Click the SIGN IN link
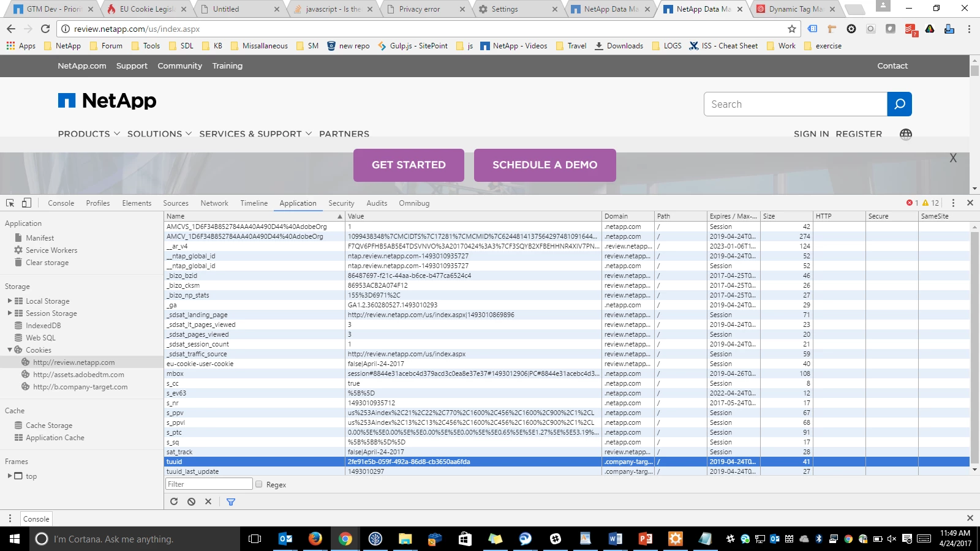The width and height of the screenshot is (980, 551). pyautogui.click(x=812, y=134)
